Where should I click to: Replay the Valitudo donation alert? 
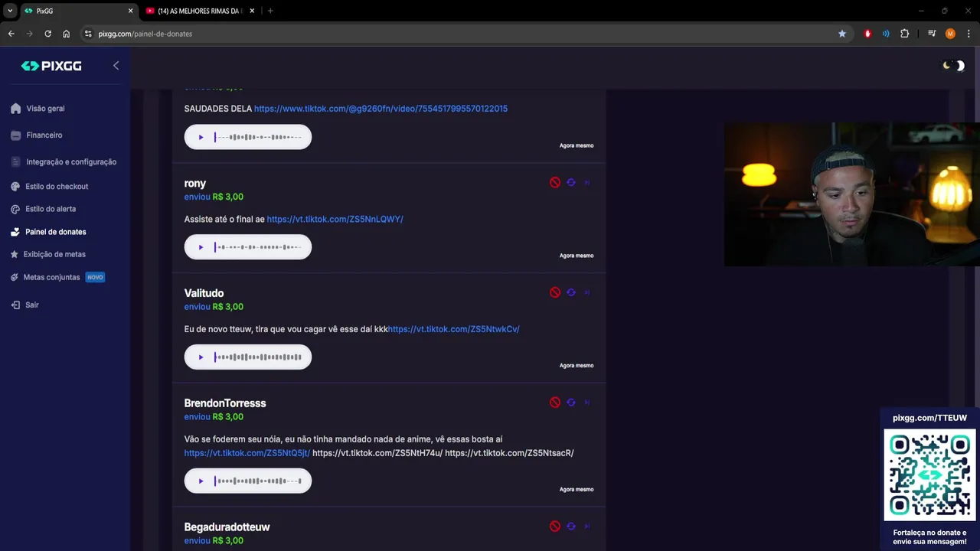(x=571, y=292)
